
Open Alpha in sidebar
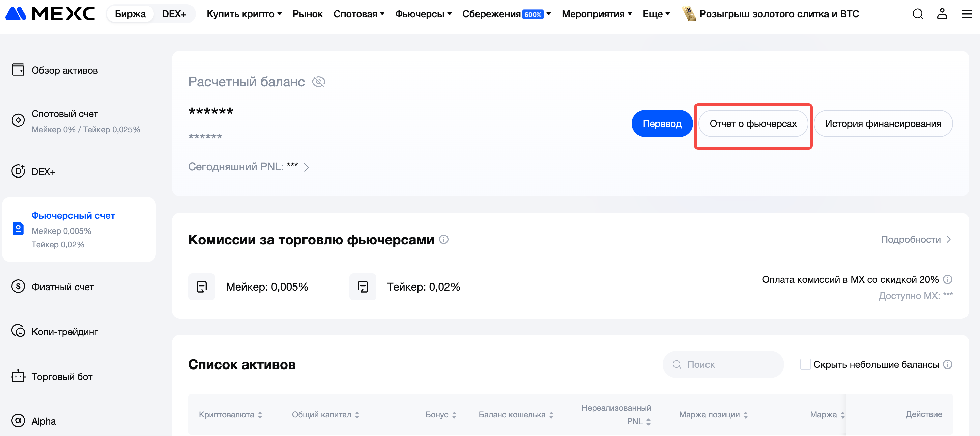(44, 421)
